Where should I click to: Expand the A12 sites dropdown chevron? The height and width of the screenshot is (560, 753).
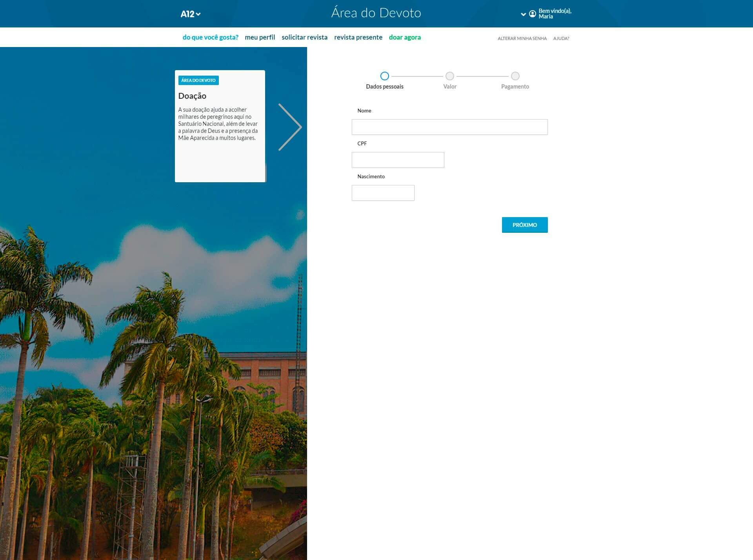pos(198,14)
